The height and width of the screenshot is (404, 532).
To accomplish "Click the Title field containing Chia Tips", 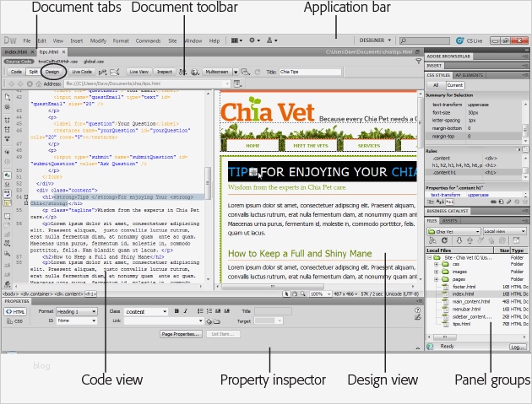I will (x=310, y=72).
